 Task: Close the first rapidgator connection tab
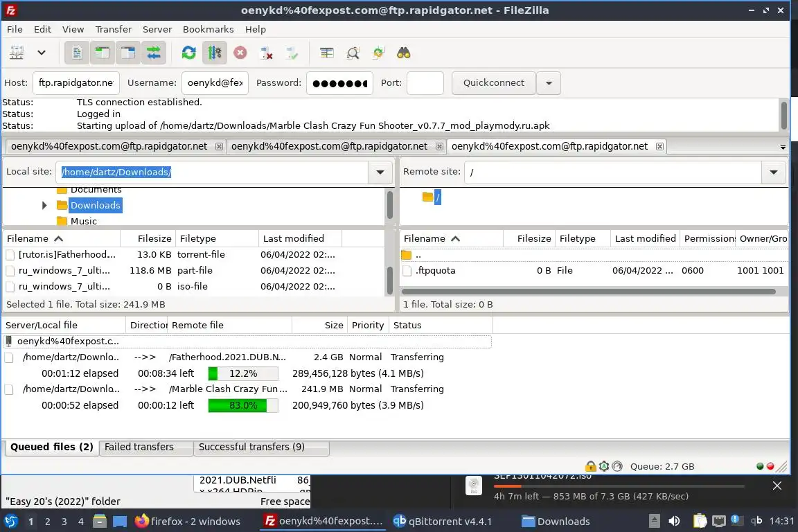219,147
